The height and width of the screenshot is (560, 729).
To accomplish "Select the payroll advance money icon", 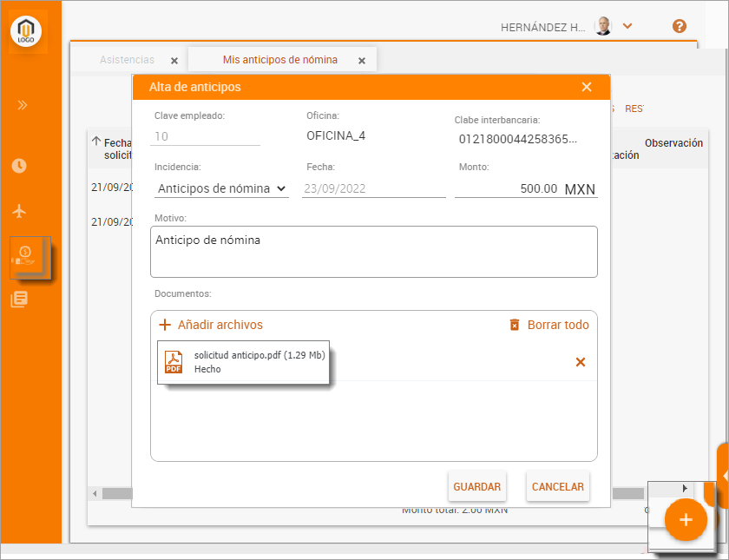I will [24, 254].
